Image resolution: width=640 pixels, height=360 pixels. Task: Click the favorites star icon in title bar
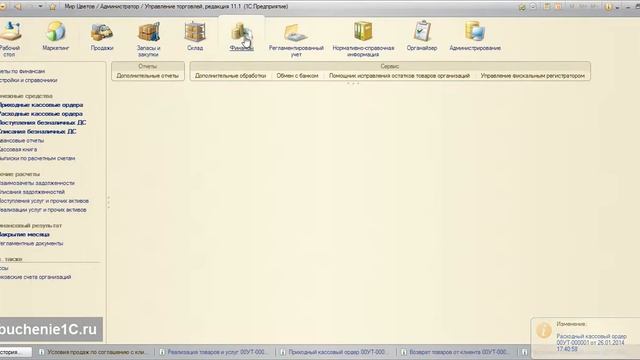tap(52, 7)
